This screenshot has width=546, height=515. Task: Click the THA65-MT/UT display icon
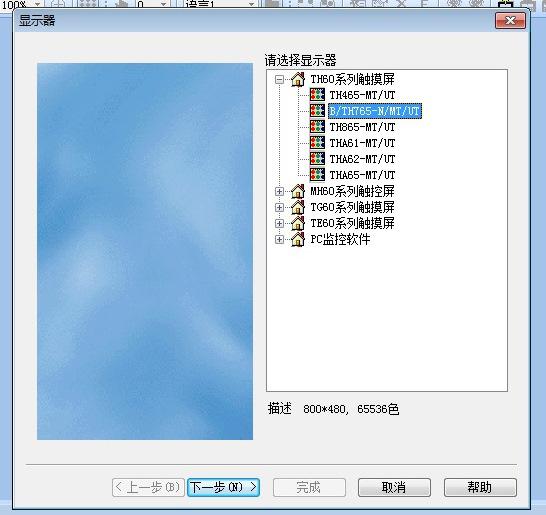(317, 175)
